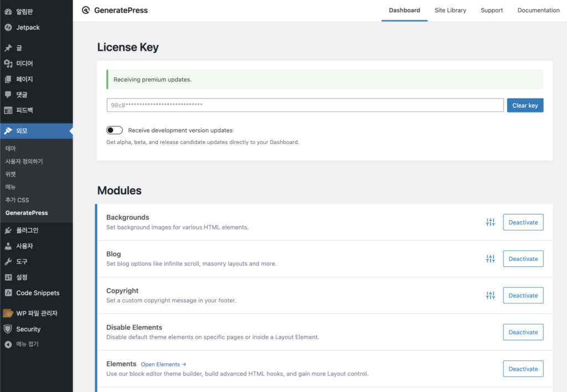Screen dimensions: 567x392
Task: Click the Jetpack sidebar icon
Action: pos(8,28)
